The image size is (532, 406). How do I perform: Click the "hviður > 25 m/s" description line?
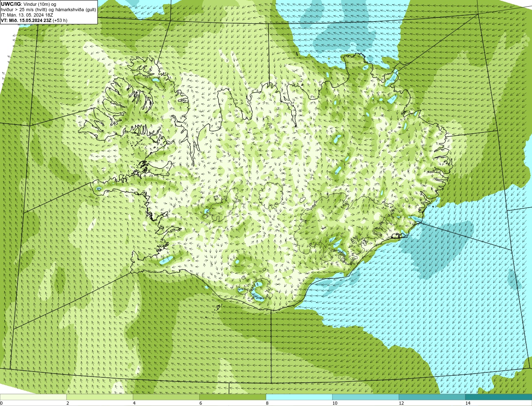[x=49, y=9]
